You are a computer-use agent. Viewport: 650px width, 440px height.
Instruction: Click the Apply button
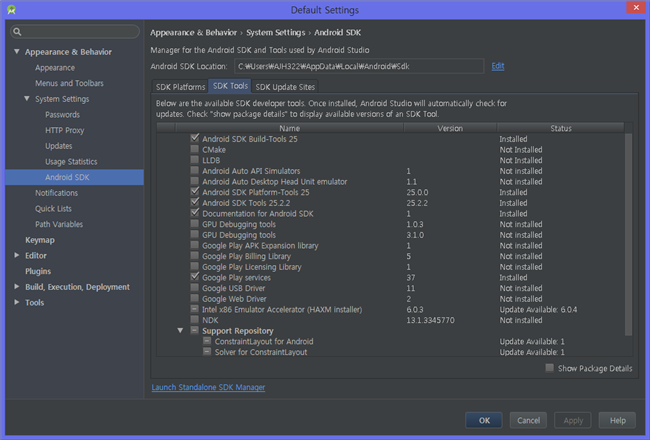[x=573, y=421]
